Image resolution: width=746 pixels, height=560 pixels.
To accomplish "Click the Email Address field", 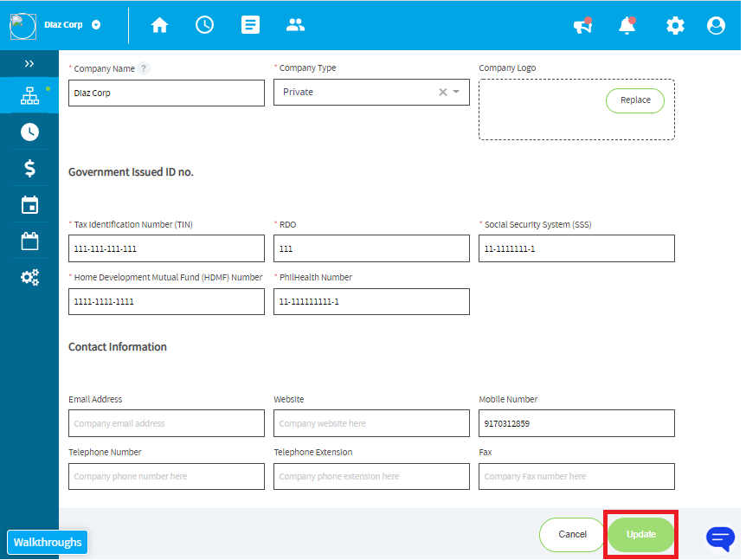I will (x=166, y=423).
